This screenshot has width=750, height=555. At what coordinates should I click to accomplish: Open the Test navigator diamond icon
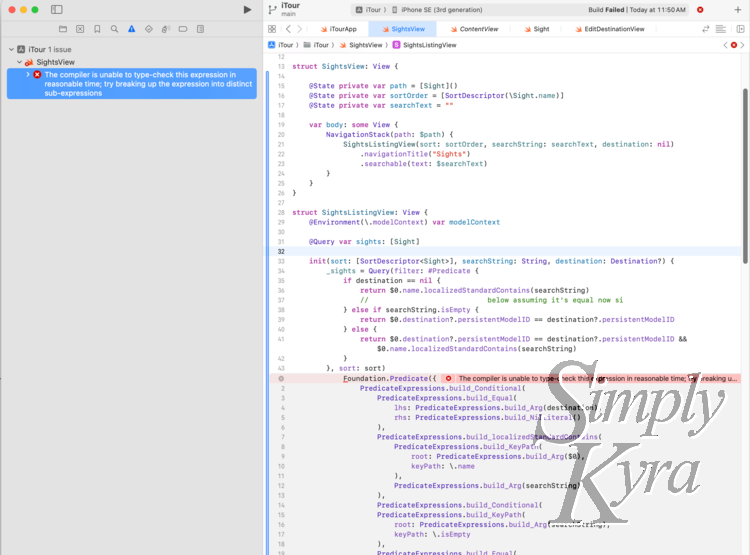pos(149,29)
